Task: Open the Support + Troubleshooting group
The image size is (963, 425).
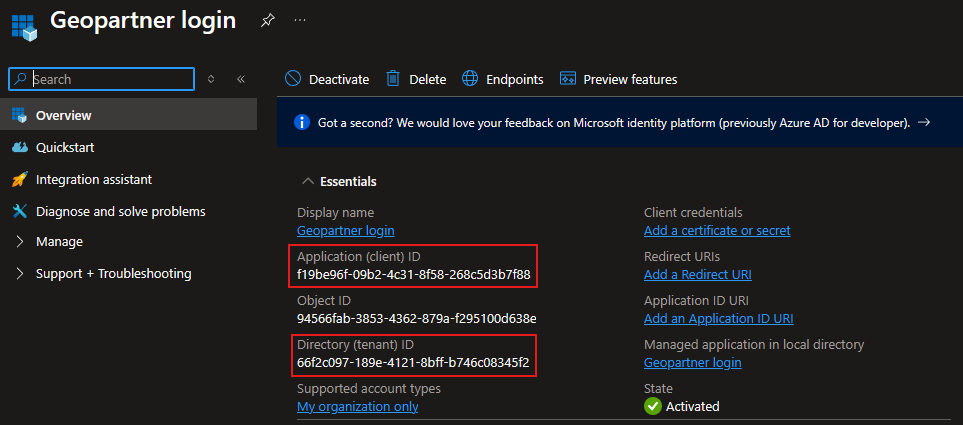Action: [114, 273]
